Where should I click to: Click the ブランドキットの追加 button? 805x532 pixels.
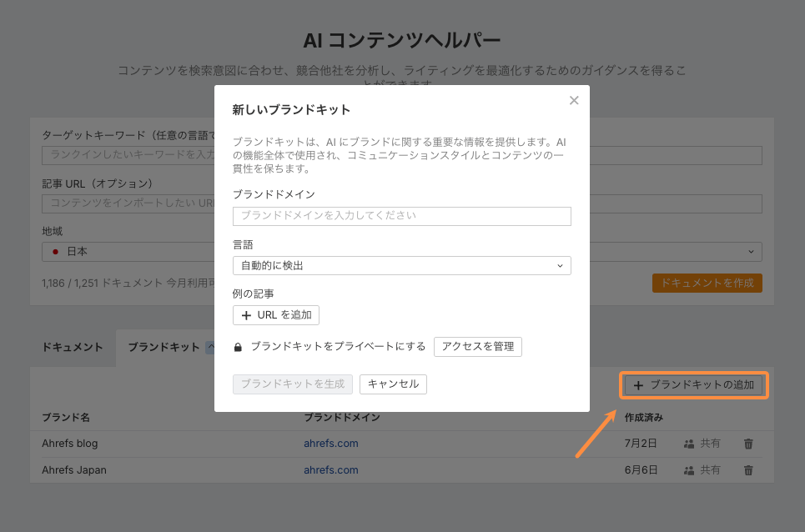693,385
